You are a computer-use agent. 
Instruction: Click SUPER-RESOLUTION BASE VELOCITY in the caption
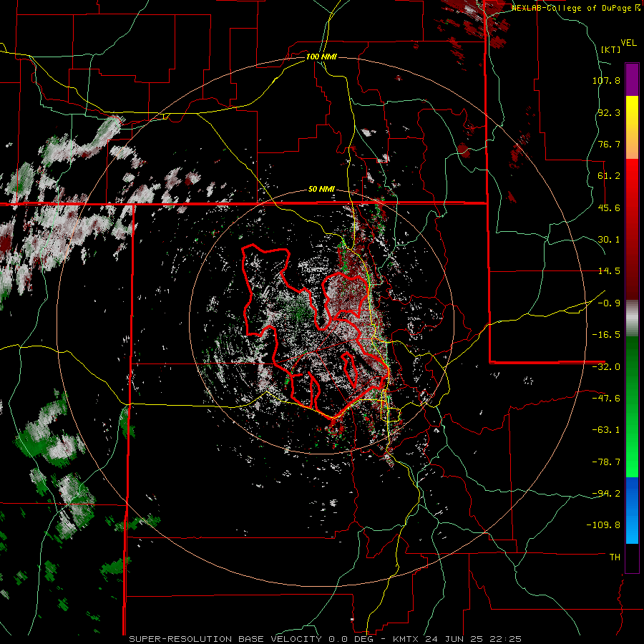click(227, 639)
